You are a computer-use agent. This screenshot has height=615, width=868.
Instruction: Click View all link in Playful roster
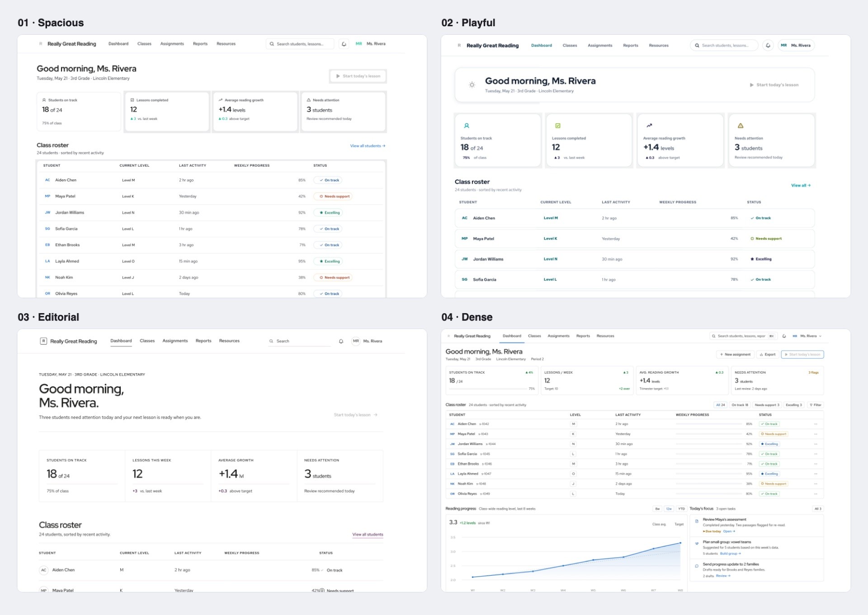pos(801,186)
